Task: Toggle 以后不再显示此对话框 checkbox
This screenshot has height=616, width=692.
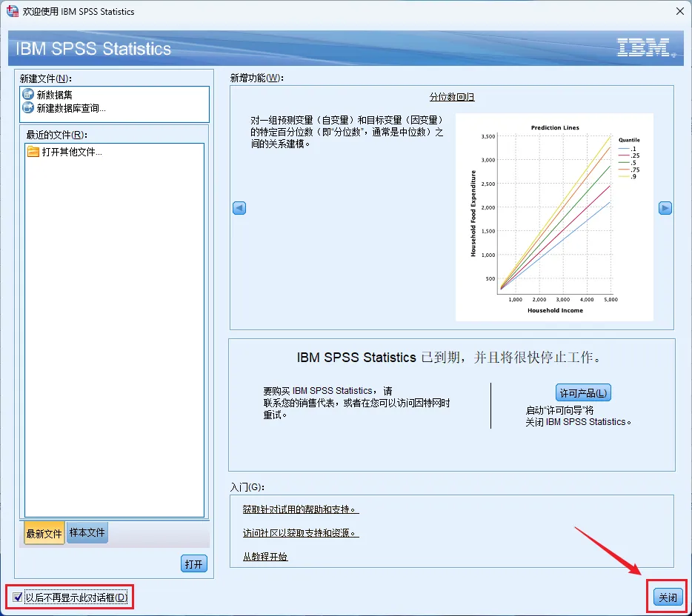Action: click(18, 597)
